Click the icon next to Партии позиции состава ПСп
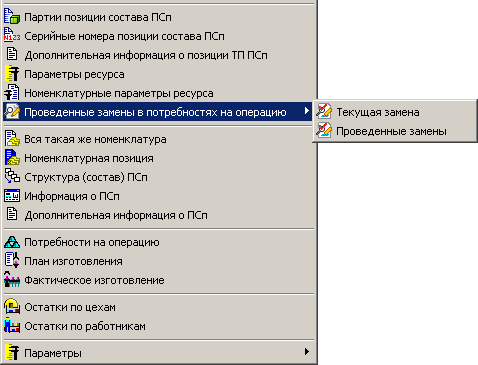478x365 pixels. (x=12, y=17)
